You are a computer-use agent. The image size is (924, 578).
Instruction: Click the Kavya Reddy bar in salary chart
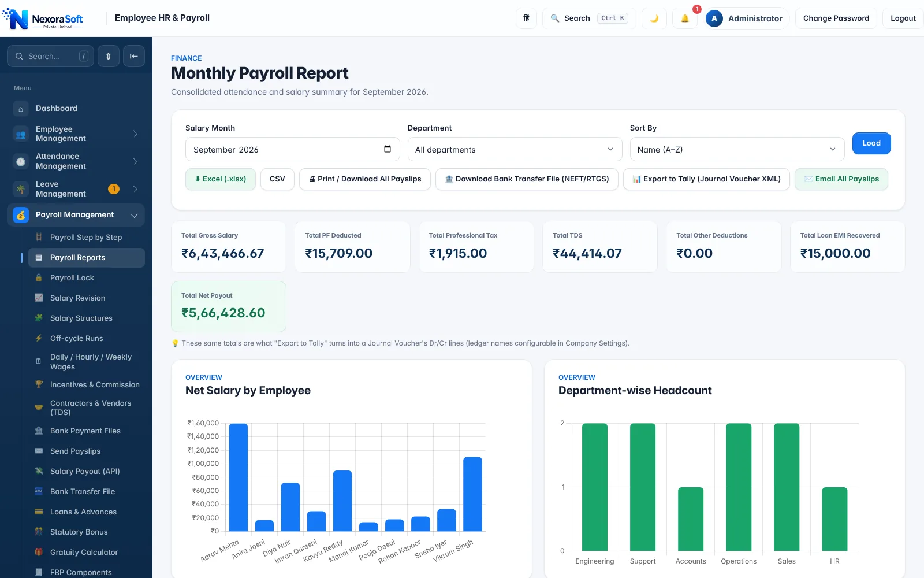(x=342, y=501)
